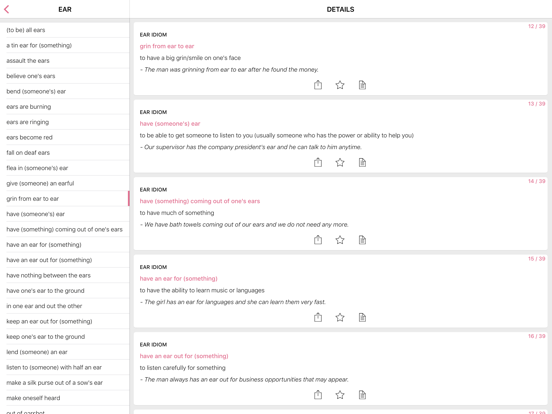Select 'listen to (someone) with half an ear'

point(65,367)
